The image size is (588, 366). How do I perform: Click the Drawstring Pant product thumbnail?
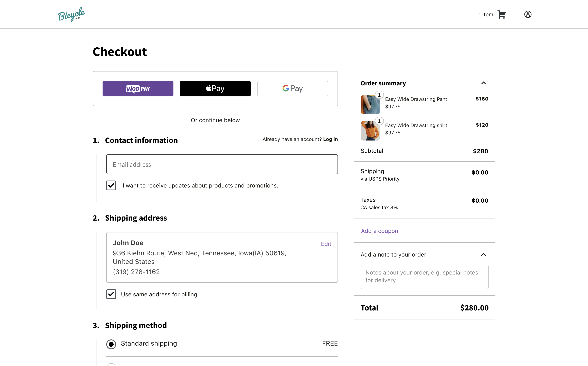click(x=370, y=105)
